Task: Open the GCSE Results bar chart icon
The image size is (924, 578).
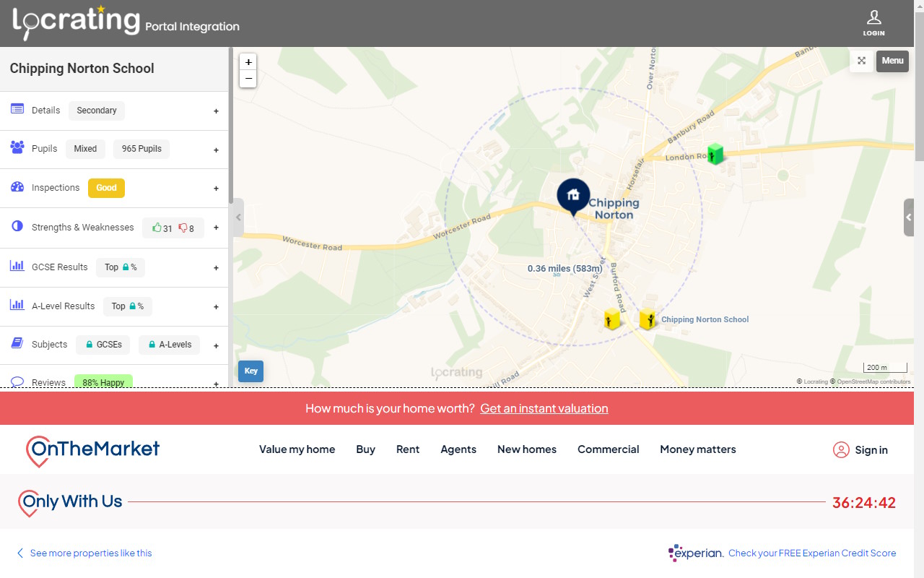Action: pos(17,265)
